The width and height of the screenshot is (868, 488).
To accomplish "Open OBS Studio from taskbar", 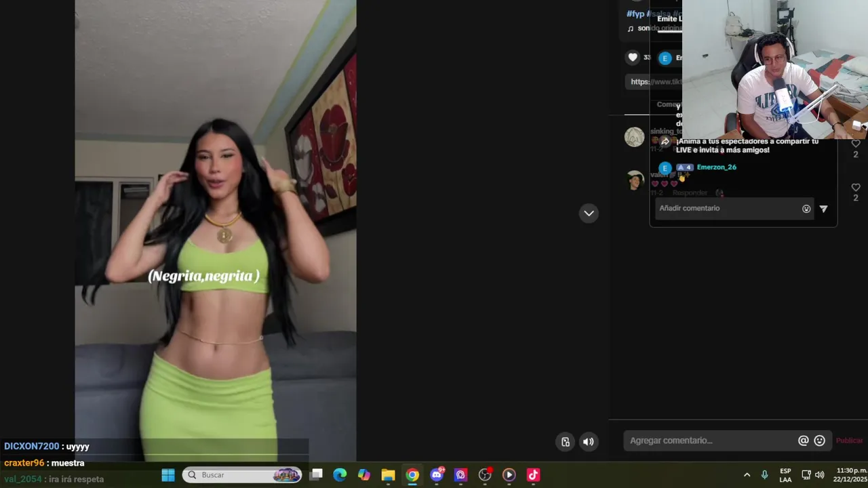I will 485,475.
